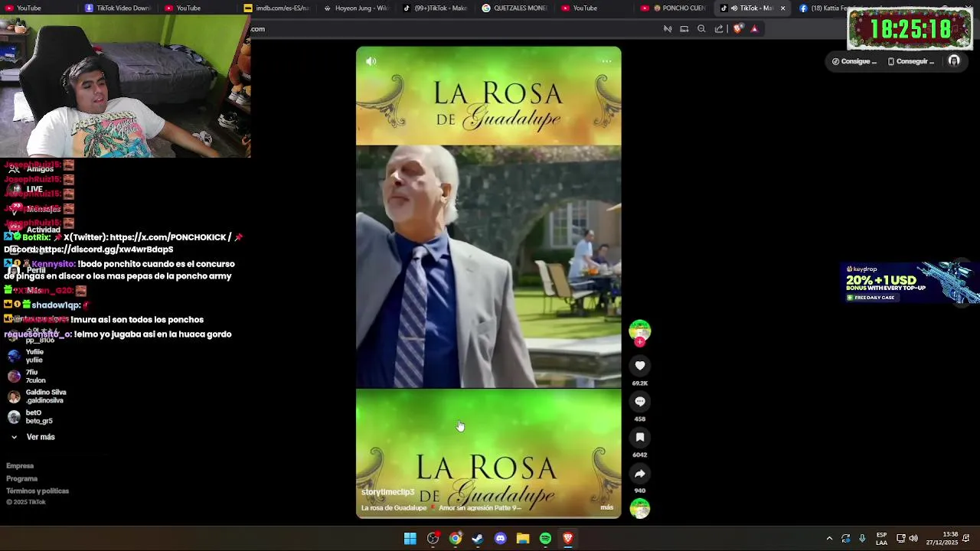Switch to imdb.com tab

(x=277, y=8)
